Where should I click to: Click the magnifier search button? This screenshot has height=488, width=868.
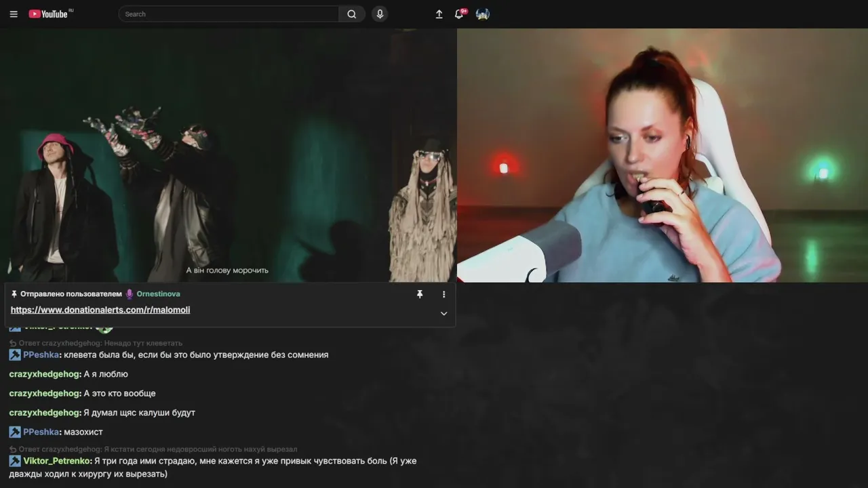click(x=351, y=14)
